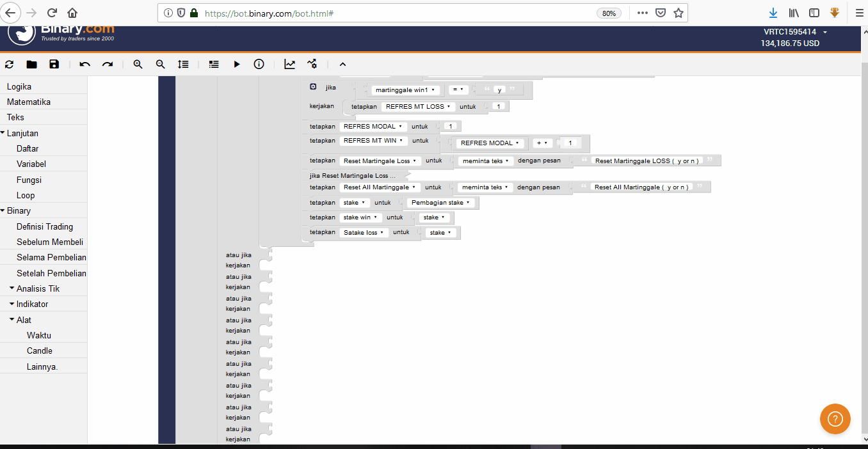
Task: Select Waktu in toolbox
Action: point(44,335)
